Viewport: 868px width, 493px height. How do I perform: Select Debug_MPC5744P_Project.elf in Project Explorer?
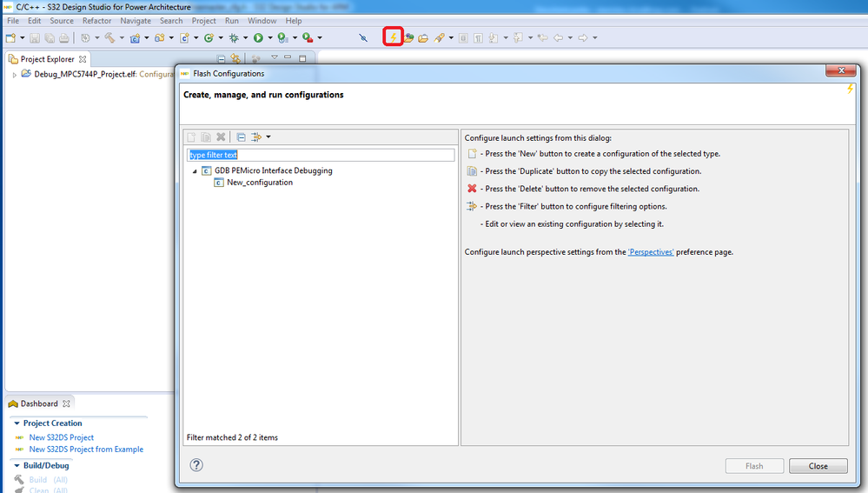point(85,74)
